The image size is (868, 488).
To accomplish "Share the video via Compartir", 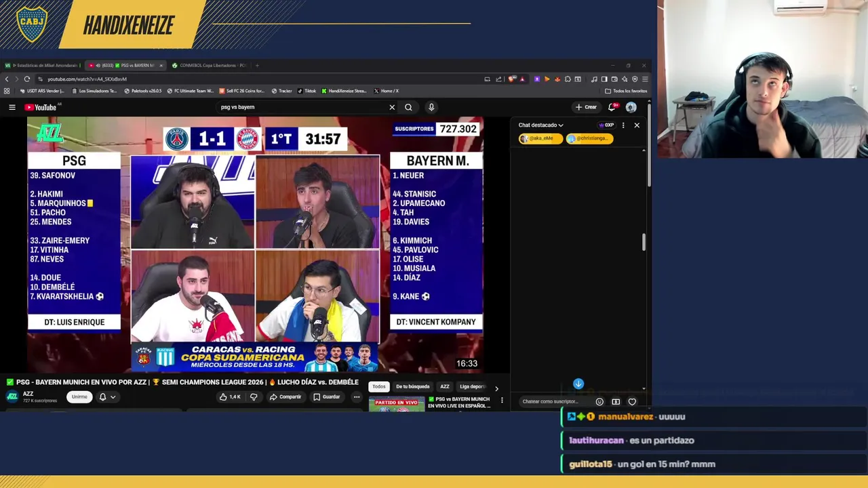I will (x=285, y=396).
